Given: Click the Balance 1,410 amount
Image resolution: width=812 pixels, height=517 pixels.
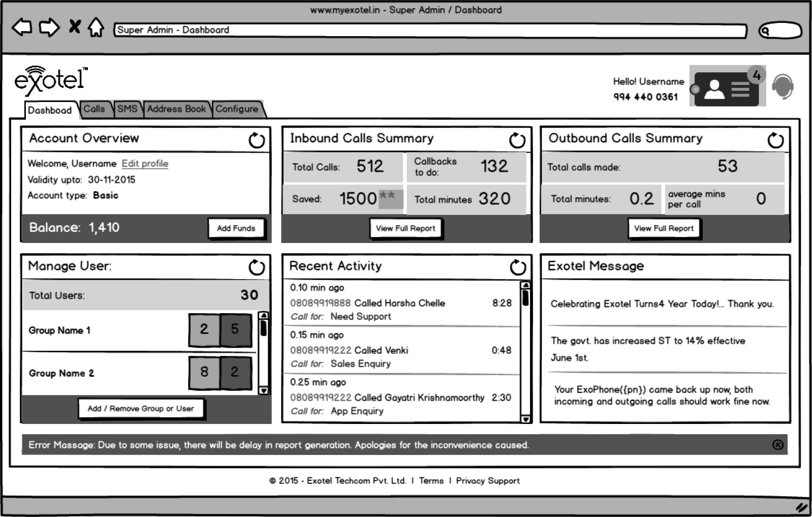Looking at the screenshot, I should click(104, 228).
